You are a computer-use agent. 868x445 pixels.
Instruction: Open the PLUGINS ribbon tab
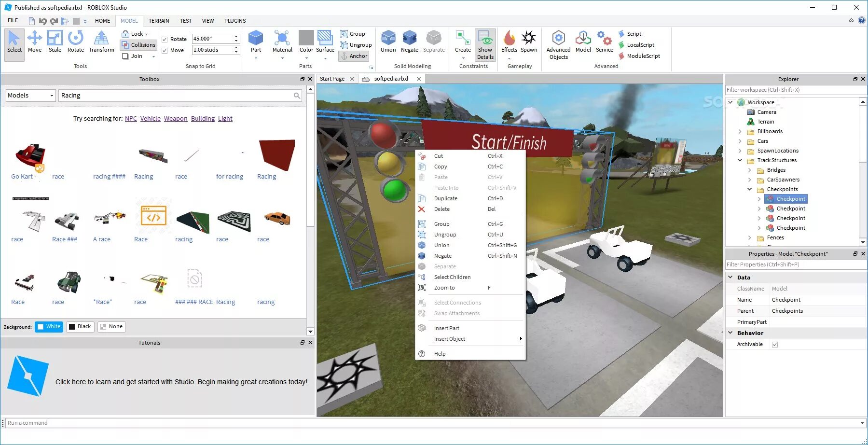[x=235, y=21]
